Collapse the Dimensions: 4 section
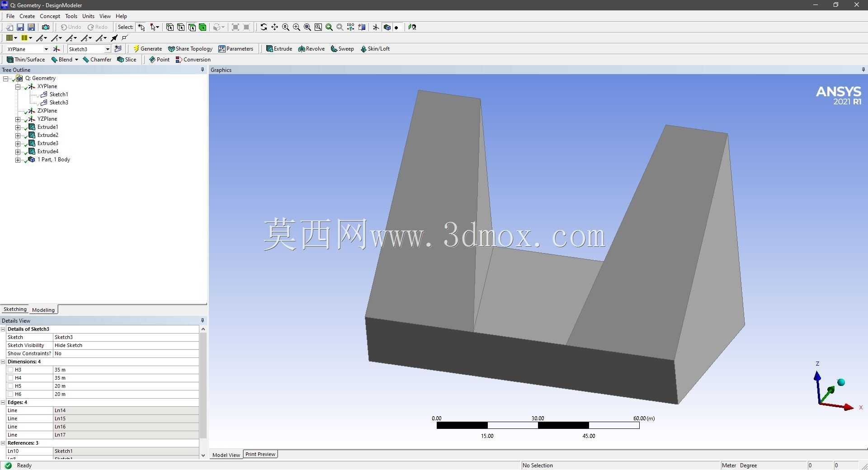The height and width of the screenshot is (470, 868). coord(3,362)
